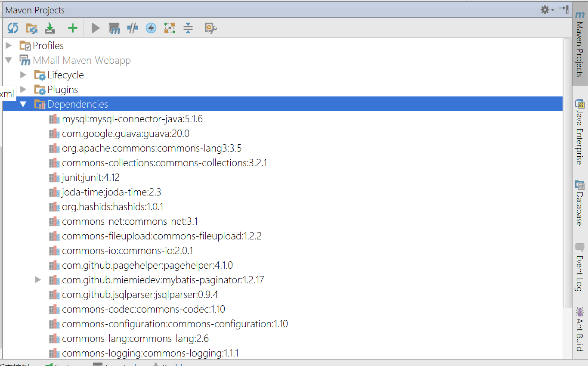The width and height of the screenshot is (588, 366).
Task: Open the Maven Projects side tab
Action: (580, 44)
